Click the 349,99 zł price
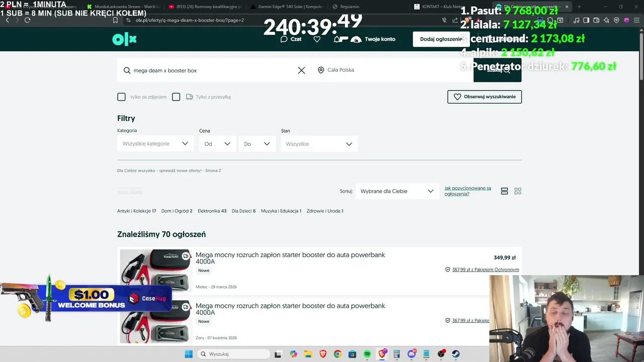This screenshot has width=644, height=362. pos(505,257)
